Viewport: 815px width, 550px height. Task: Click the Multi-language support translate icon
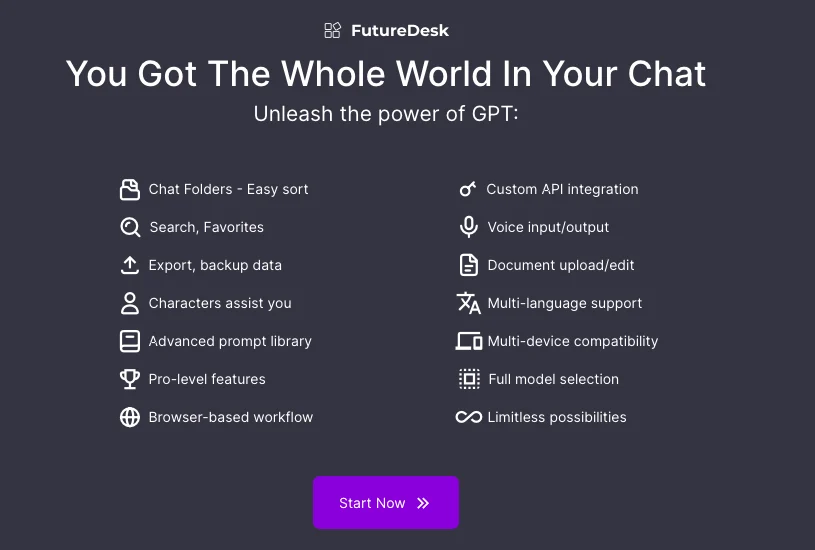coord(468,303)
